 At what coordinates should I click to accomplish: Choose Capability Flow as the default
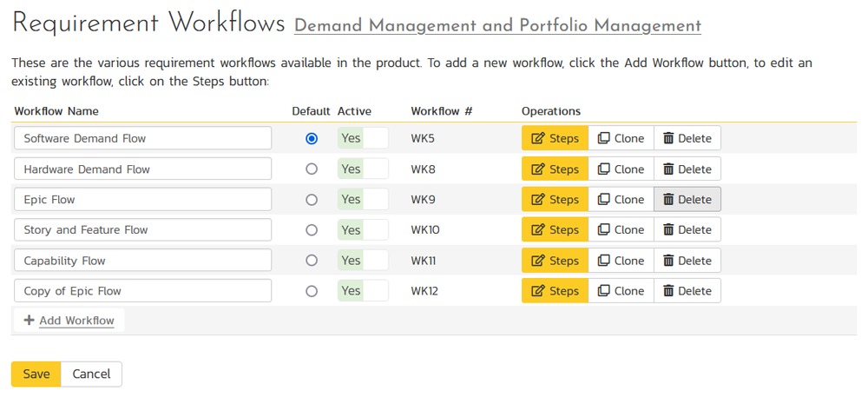[312, 261]
